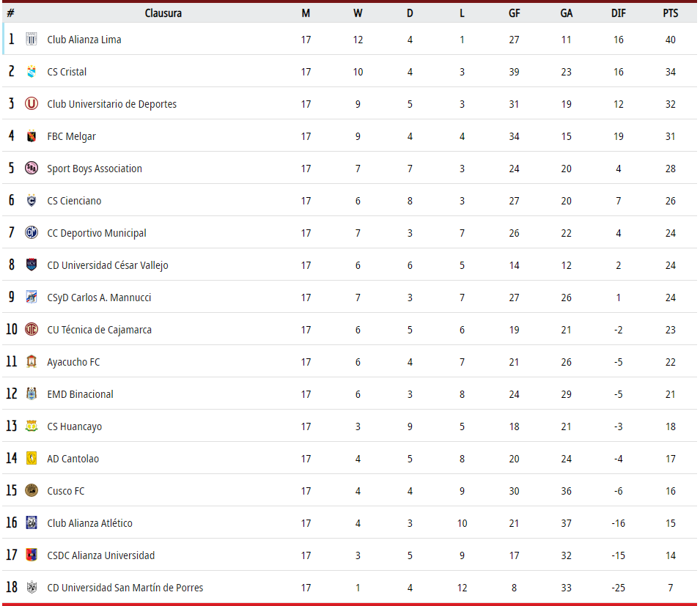The width and height of the screenshot is (700, 606).
Task: Open the EMD Binacional team page
Action: (x=81, y=394)
